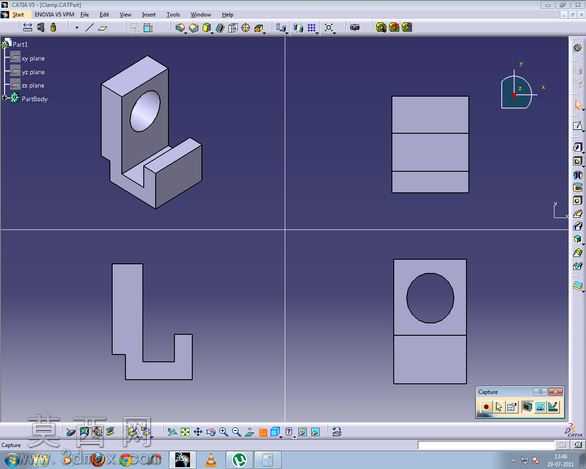
Task: Click the Fly mode icon in bottom toolbar
Action: click(x=172, y=432)
